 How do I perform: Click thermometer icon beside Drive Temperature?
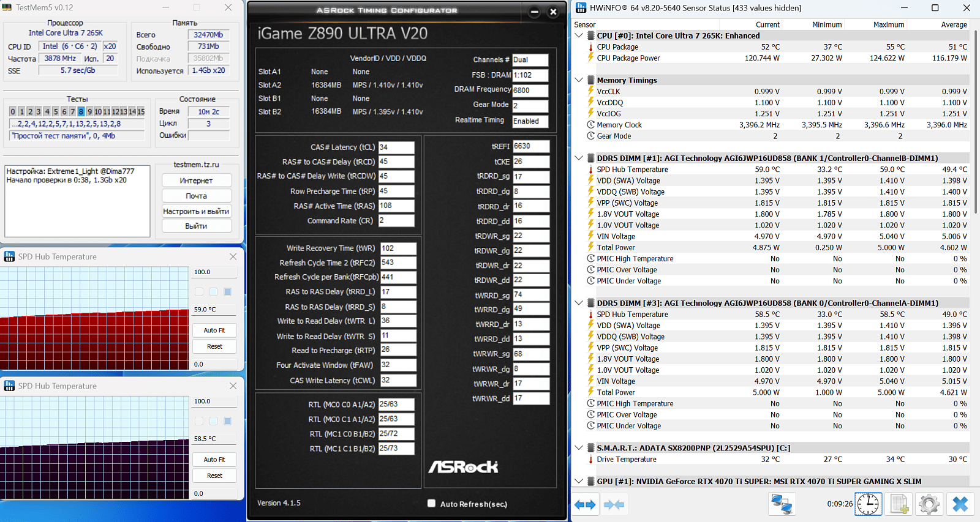(590, 460)
